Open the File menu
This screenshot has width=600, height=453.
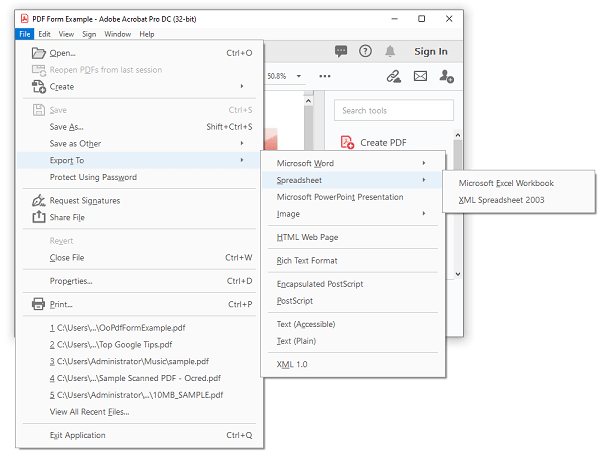click(25, 34)
